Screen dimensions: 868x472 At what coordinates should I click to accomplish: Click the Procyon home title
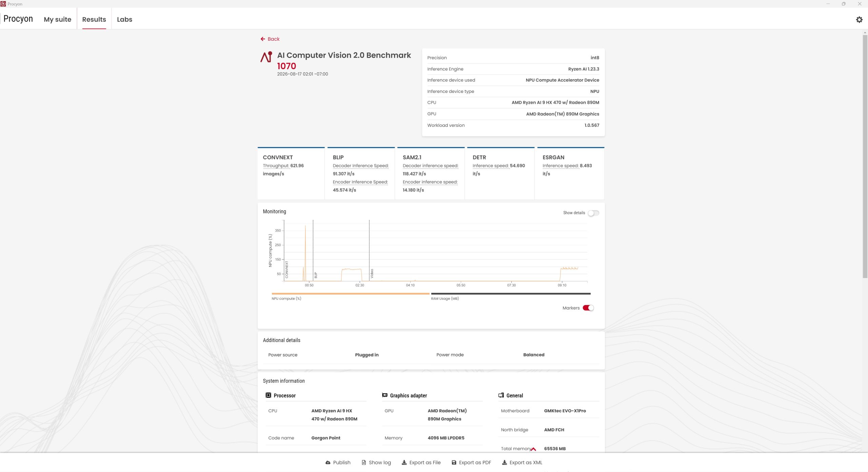[18, 19]
